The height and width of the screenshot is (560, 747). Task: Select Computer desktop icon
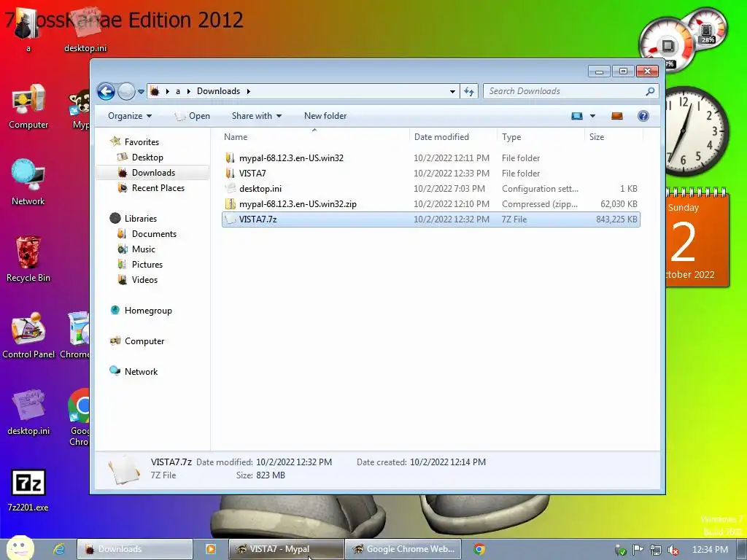pyautogui.click(x=28, y=106)
